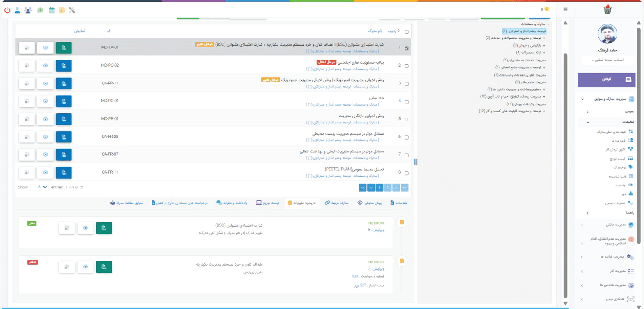The height and width of the screenshot is (309, 644).
Task: Toggle the select-all checkbox in table header
Action: (x=407, y=32)
